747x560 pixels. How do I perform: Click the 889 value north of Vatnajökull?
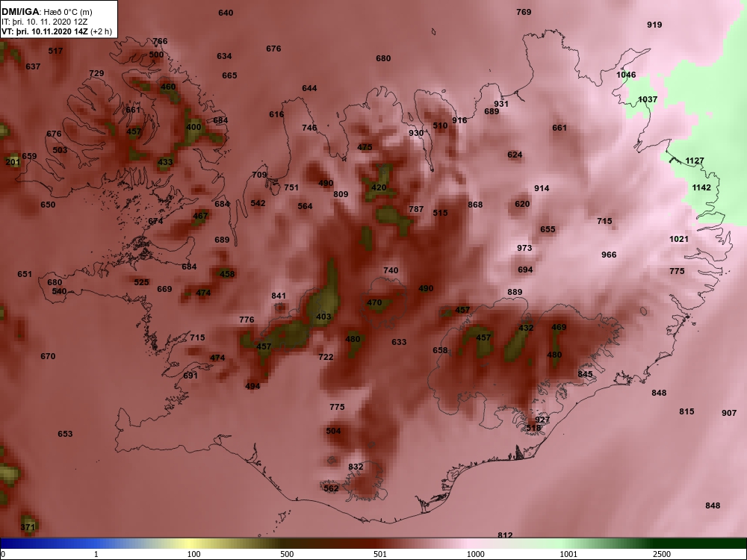pos(515,293)
